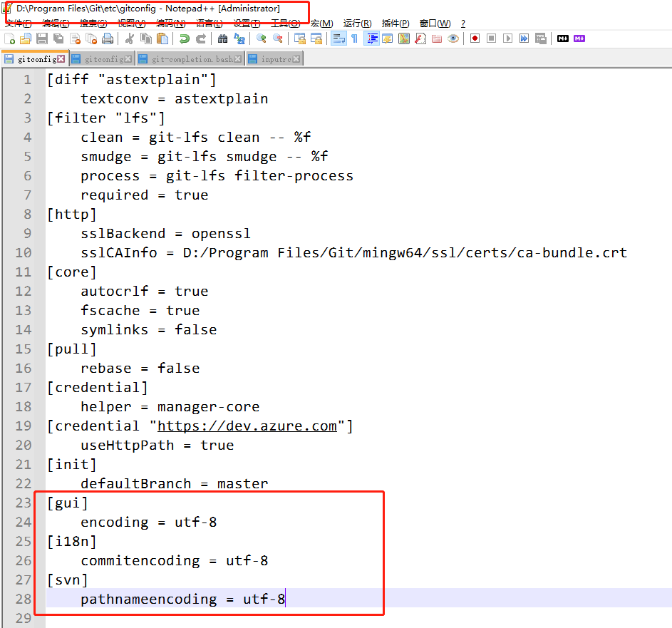Toggle word wrap
Screen dimensions: 672x628
click(x=338, y=38)
